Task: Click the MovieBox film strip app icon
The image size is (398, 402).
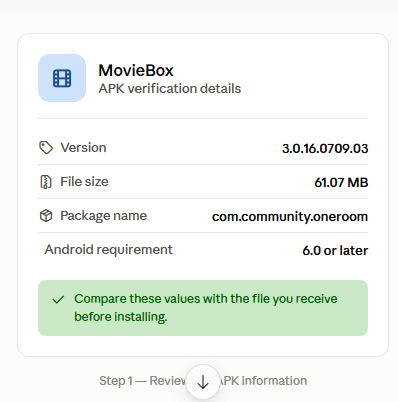Action: [62, 78]
